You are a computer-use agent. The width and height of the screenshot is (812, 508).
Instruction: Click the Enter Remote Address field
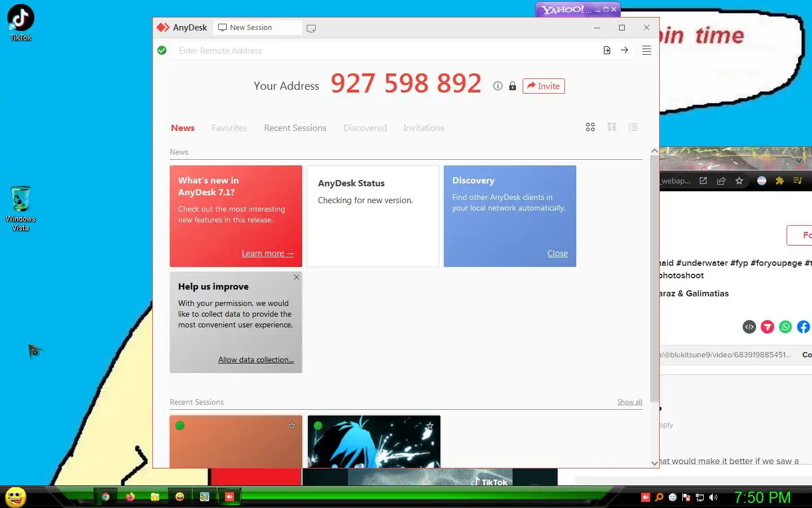[x=386, y=50]
